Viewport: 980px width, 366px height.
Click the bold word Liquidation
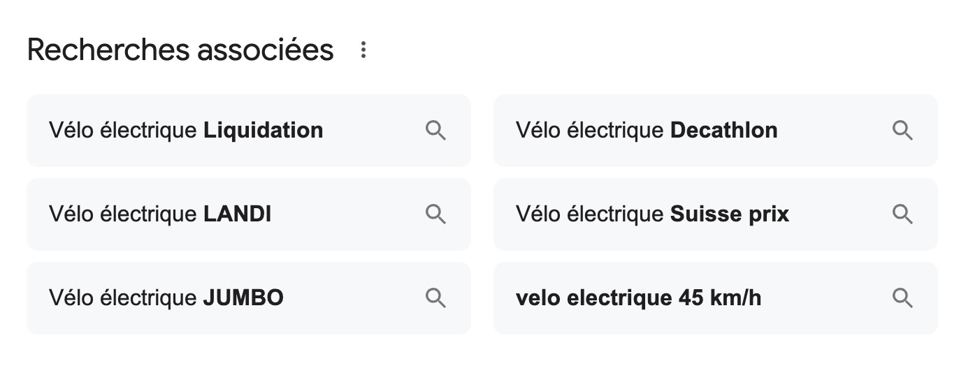pos(264,131)
